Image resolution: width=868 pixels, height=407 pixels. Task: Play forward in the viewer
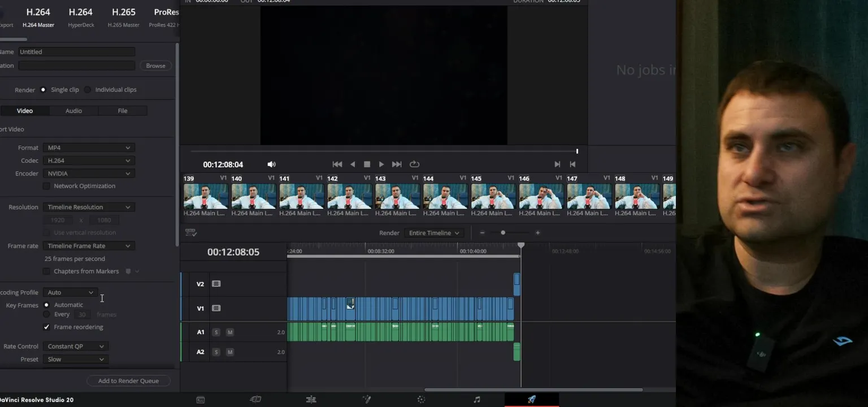[381, 164]
